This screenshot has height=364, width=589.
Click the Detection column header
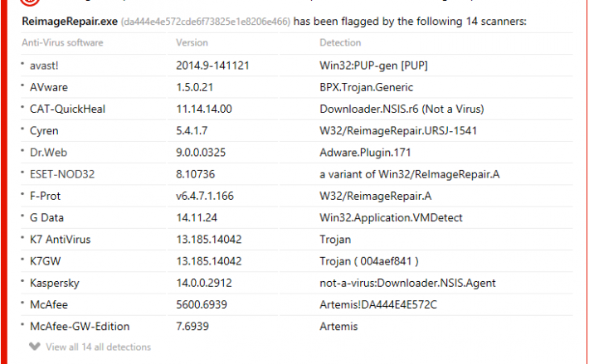coord(340,42)
